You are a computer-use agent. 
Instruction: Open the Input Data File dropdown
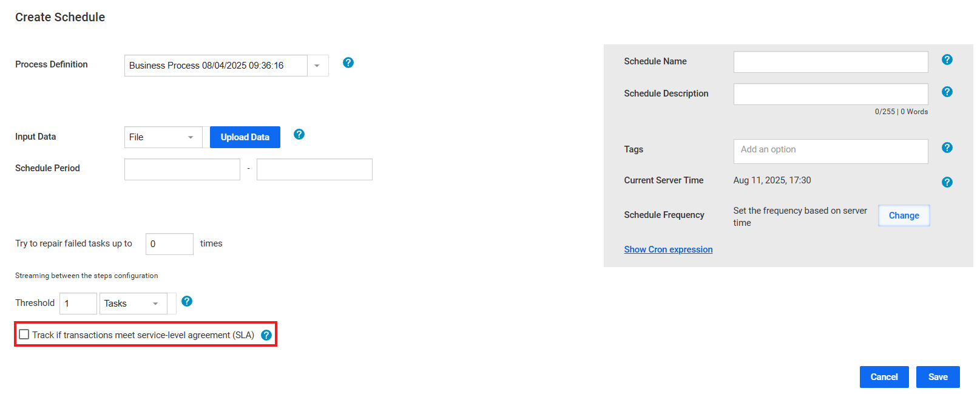[163, 137]
